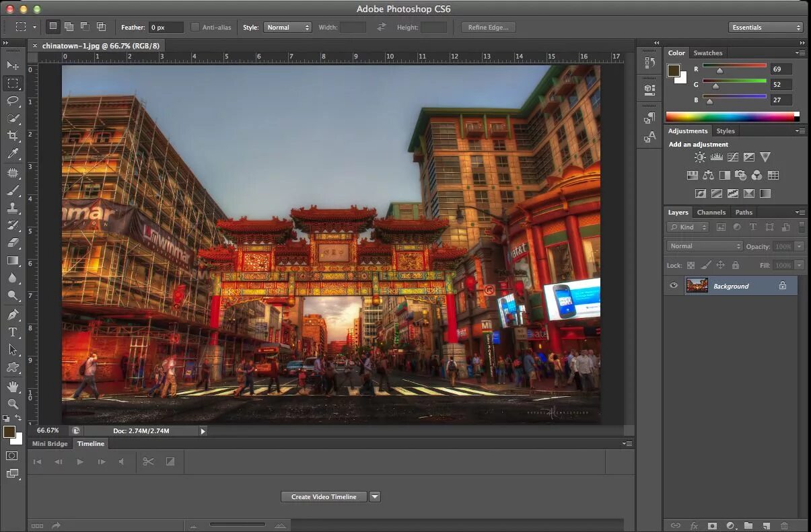This screenshot has height=532, width=811.
Task: Click the Create Video Timeline button
Action: (x=324, y=496)
